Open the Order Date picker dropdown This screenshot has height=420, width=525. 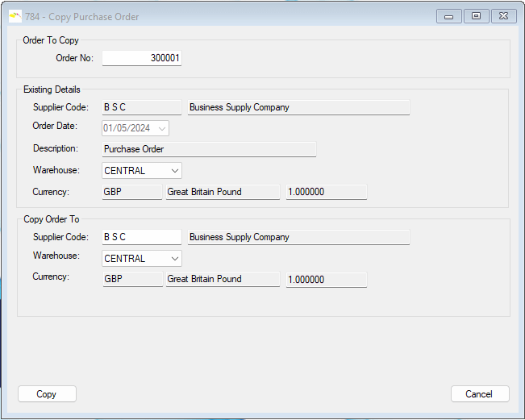[162, 128]
